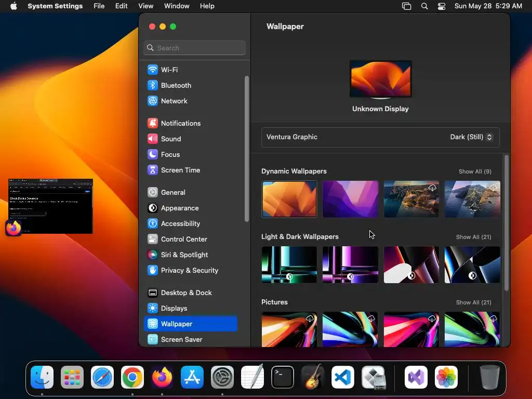Open the System Settings app menu
The width and height of the screenshot is (532, 399).
point(55,6)
